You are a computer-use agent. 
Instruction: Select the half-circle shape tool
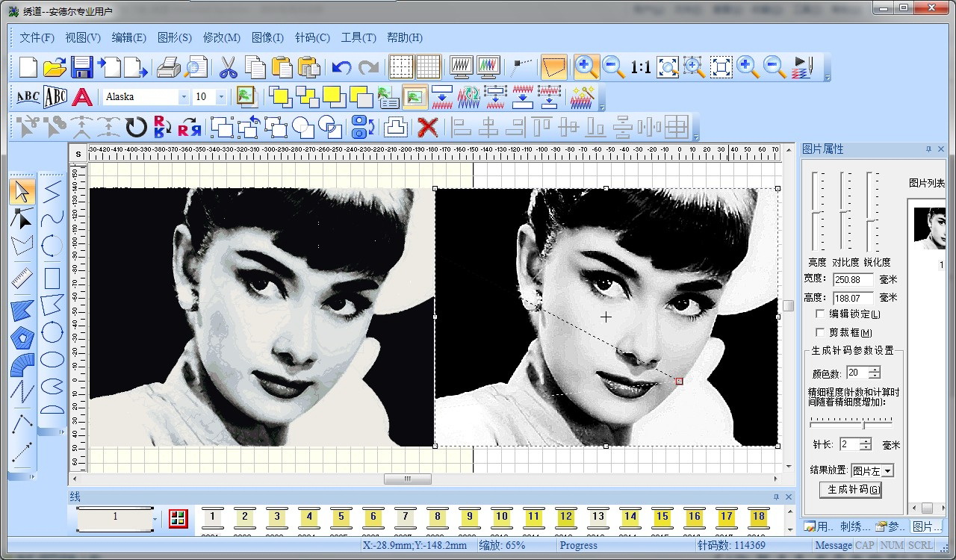coord(52,408)
